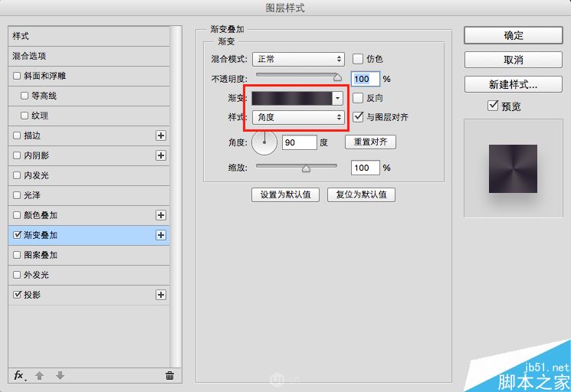Enable the 图案叠加 checkbox
Image resolution: width=571 pixels, height=392 pixels.
pyautogui.click(x=17, y=255)
